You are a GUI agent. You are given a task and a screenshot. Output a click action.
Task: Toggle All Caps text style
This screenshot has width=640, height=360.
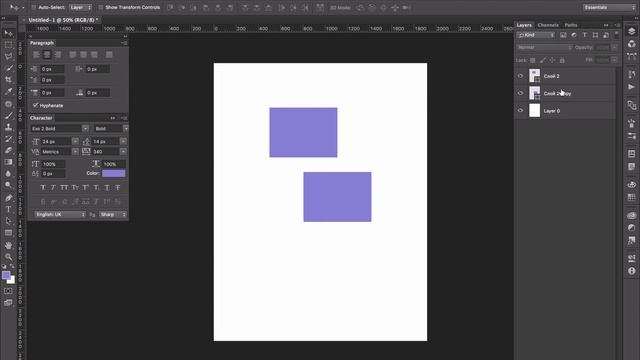click(x=64, y=188)
